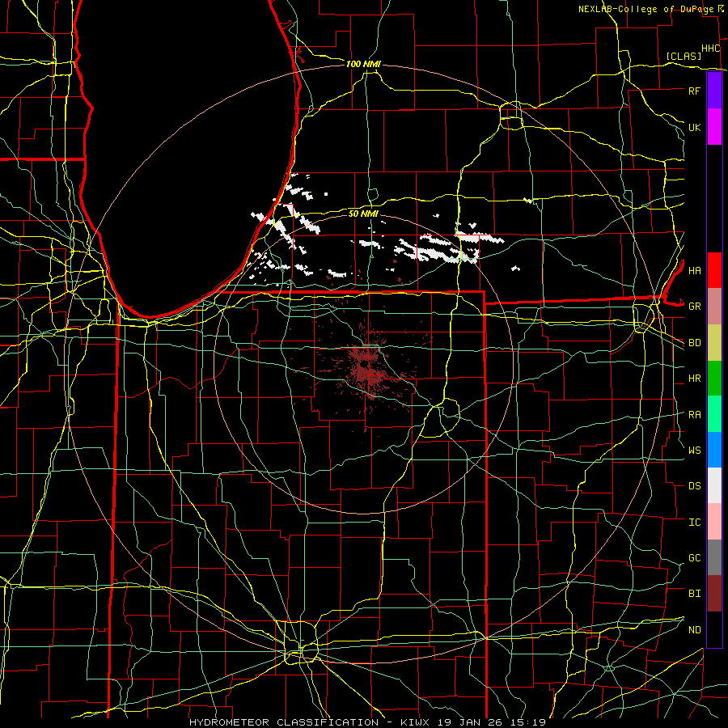Screen dimensions: 728x728
Task: Select the BD yellow legend swatch
Action: point(714,343)
